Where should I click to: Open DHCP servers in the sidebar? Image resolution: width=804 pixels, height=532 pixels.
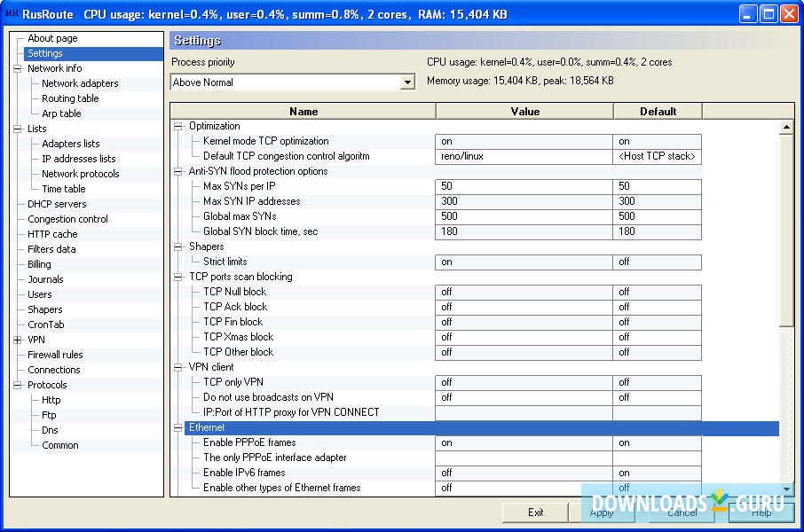[57, 204]
